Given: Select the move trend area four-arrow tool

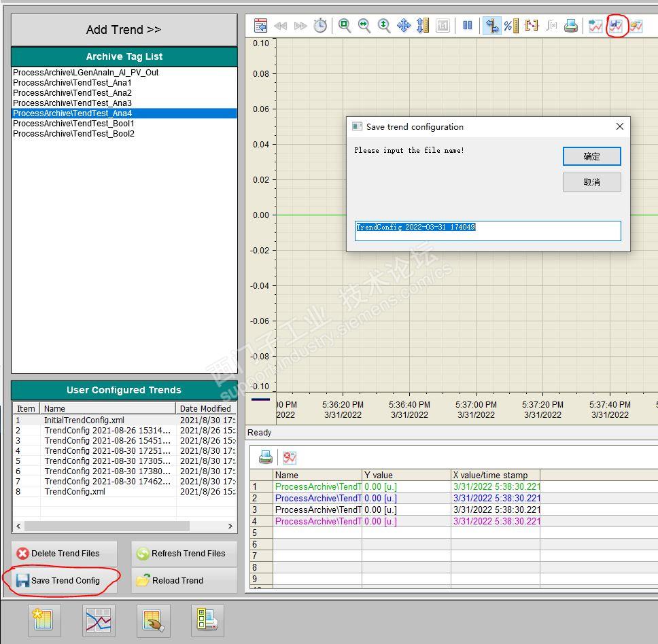Looking at the screenshot, I should click(404, 26).
